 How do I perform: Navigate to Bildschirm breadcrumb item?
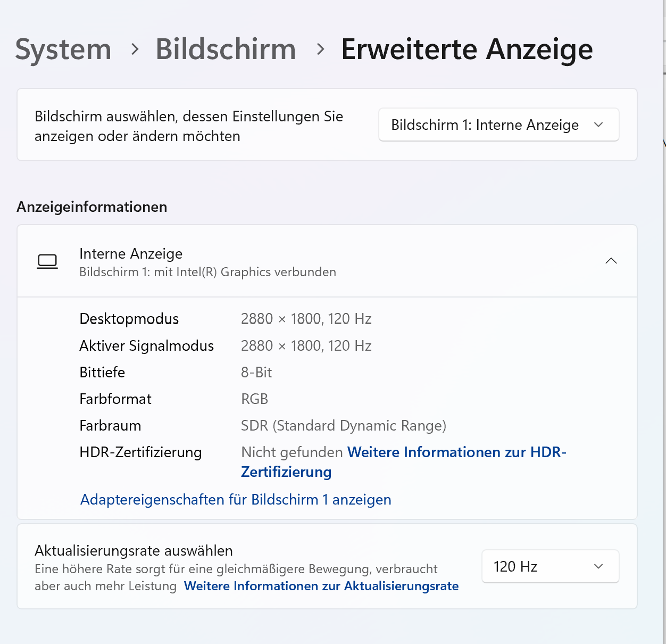(226, 49)
